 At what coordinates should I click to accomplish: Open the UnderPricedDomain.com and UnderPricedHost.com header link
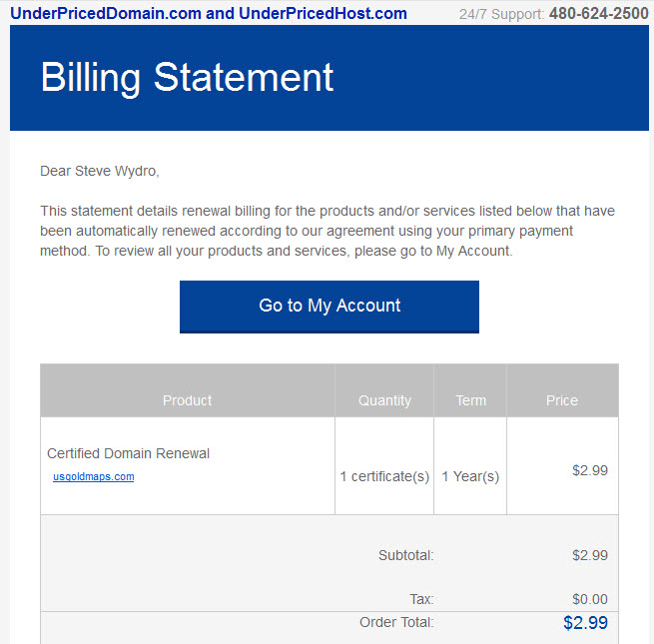209,14
